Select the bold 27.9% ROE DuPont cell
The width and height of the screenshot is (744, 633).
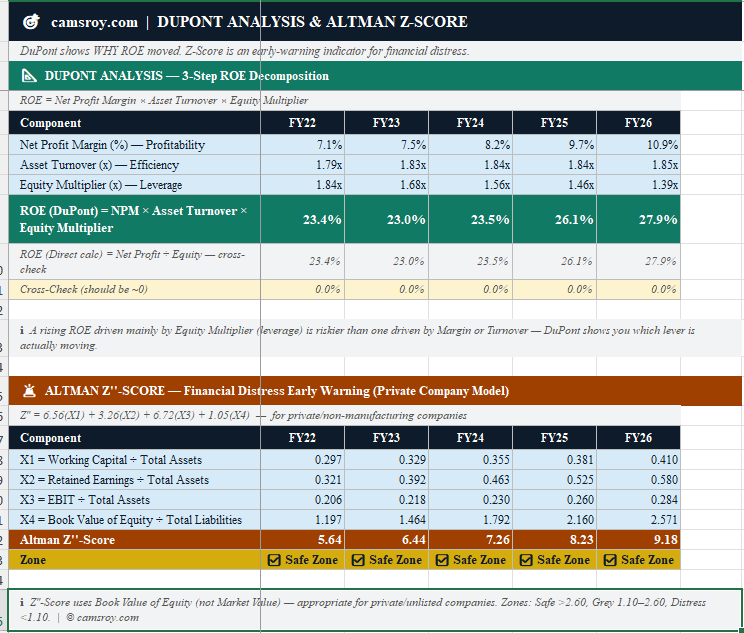click(638, 219)
